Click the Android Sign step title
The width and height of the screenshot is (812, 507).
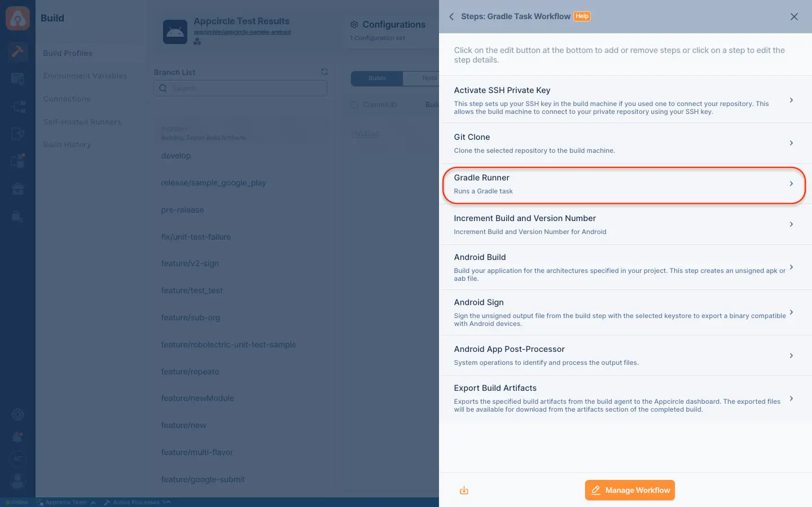pos(479,302)
